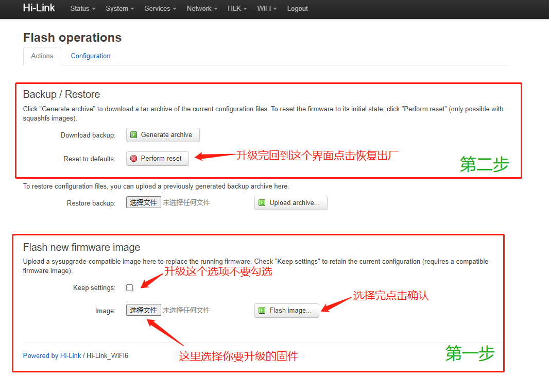Open the HLK dropdown menu
Image resolution: width=549 pixels, height=392 pixels.
pyautogui.click(x=237, y=8)
